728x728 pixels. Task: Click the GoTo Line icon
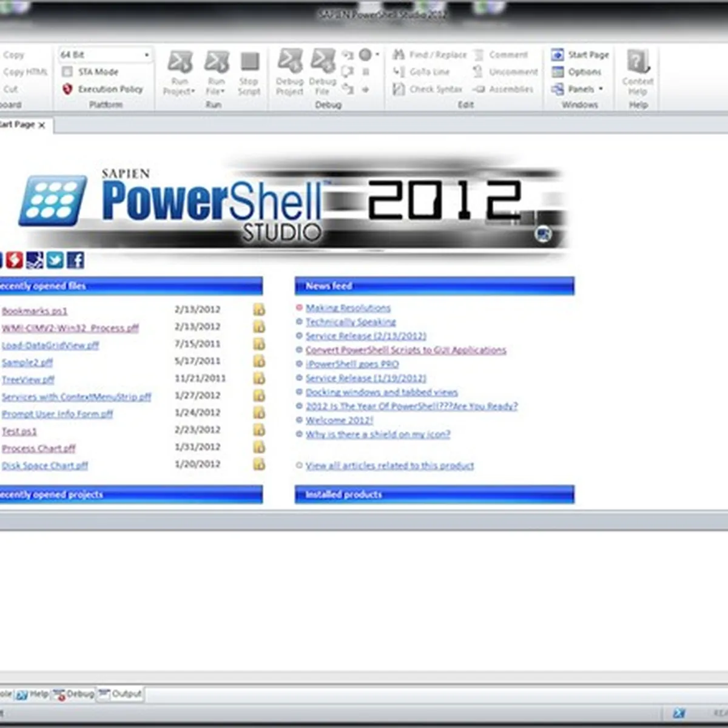click(x=399, y=72)
